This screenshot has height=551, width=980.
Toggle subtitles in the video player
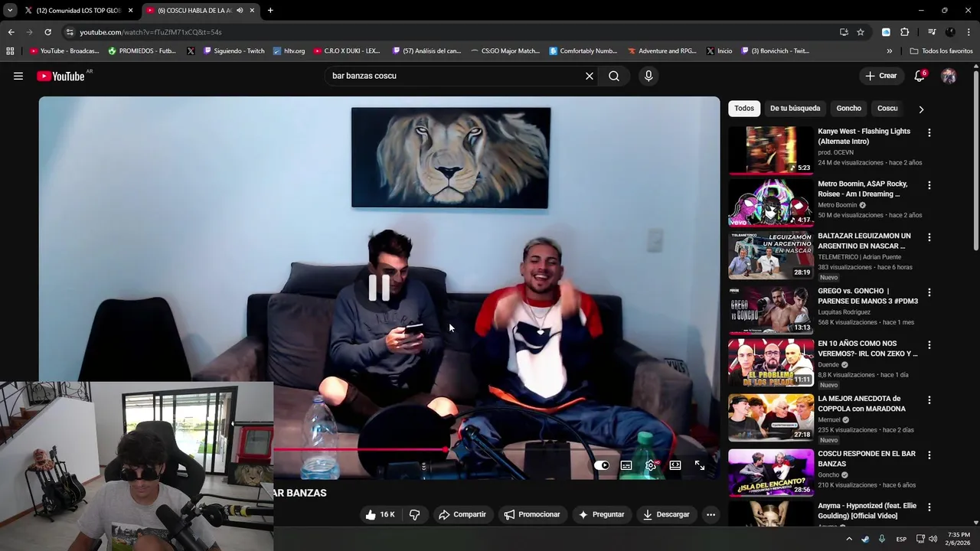626,465
